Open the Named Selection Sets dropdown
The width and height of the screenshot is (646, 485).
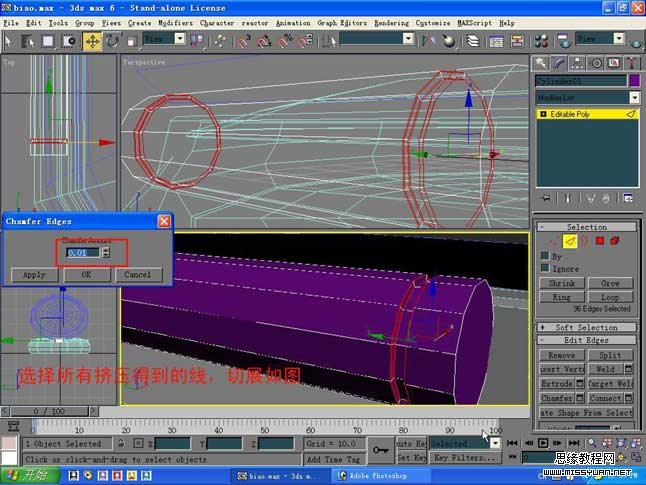click(x=376, y=39)
